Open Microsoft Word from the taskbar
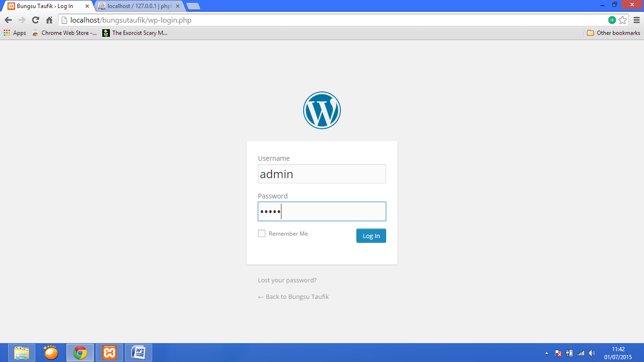 point(139,353)
